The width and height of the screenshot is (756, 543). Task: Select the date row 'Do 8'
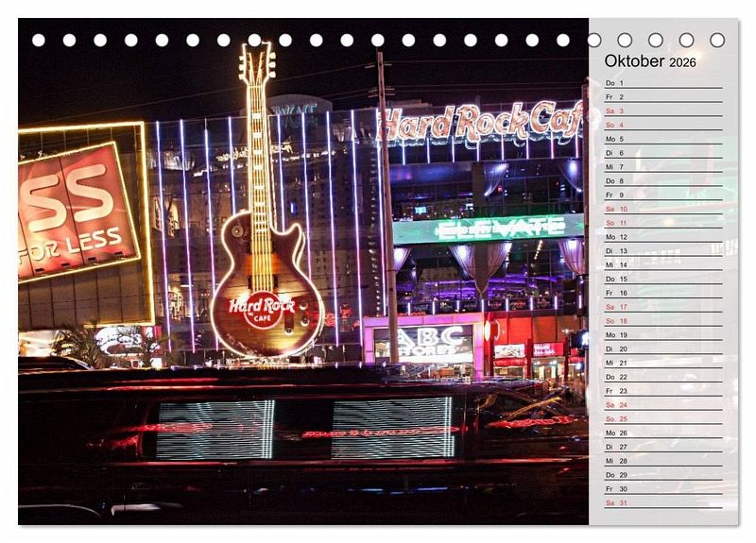663,180
